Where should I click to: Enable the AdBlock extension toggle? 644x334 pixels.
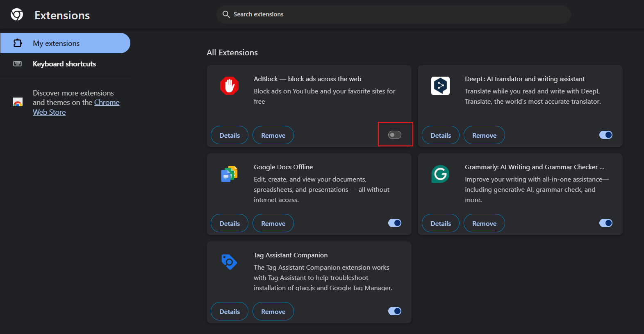click(395, 135)
